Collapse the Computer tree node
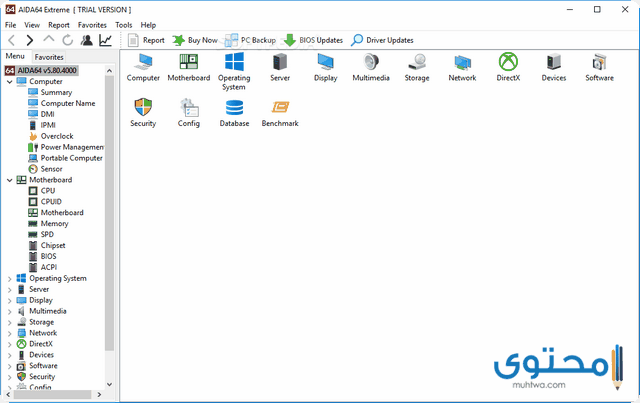 (x=9, y=82)
